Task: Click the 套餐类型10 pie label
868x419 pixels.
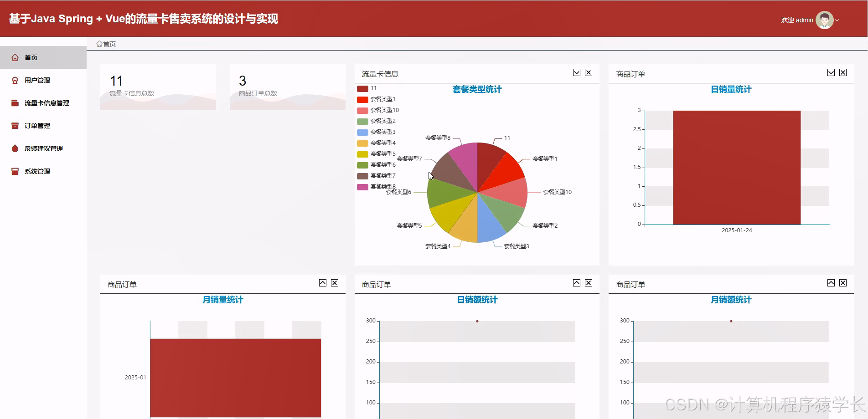Action: coord(557,192)
